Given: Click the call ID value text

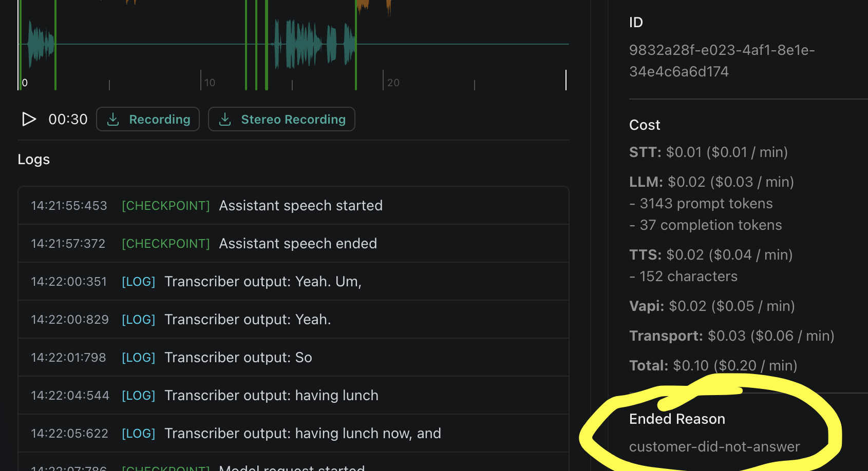Looking at the screenshot, I should [x=722, y=61].
